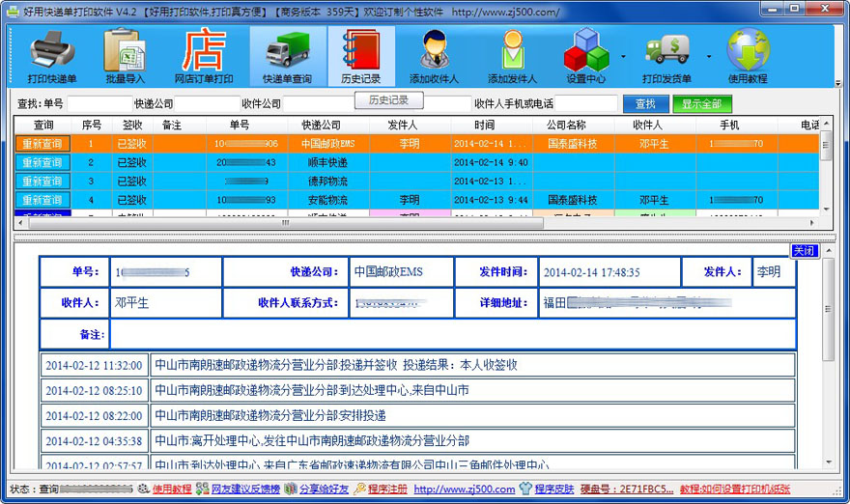Click the people icon beside 网友建议反馈榜
The width and height of the screenshot is (850, 504).
203,489
